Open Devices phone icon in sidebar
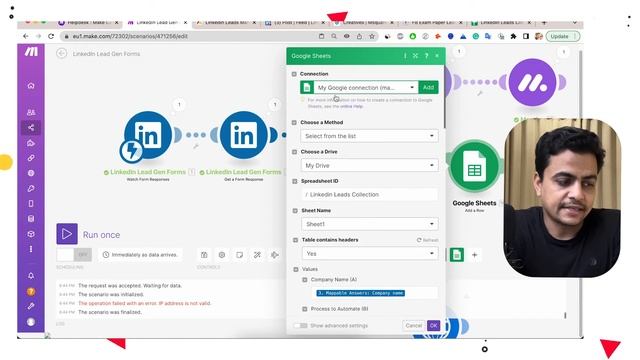The height and width of the screenshot is (360, 640). (31, 204)
